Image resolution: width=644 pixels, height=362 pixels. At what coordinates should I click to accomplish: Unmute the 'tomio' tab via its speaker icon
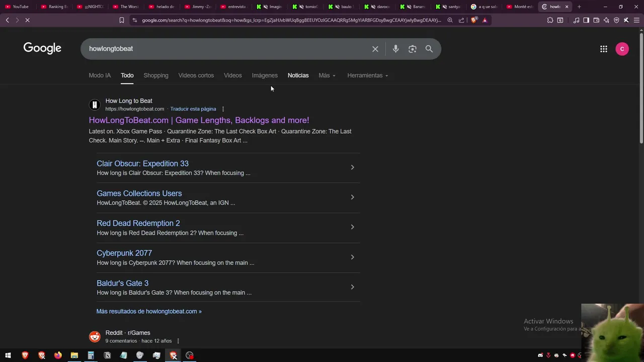(301, 7)
